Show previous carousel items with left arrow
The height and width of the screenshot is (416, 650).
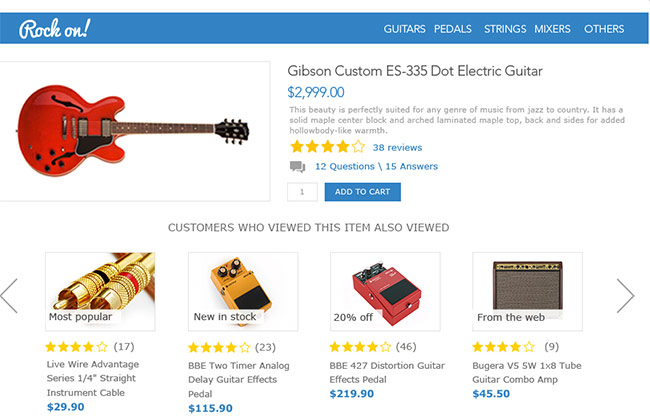pyautogui.click(x=10, y=295)
